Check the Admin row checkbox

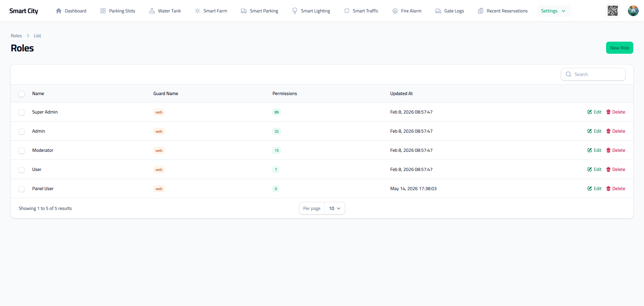coord(21,131)
